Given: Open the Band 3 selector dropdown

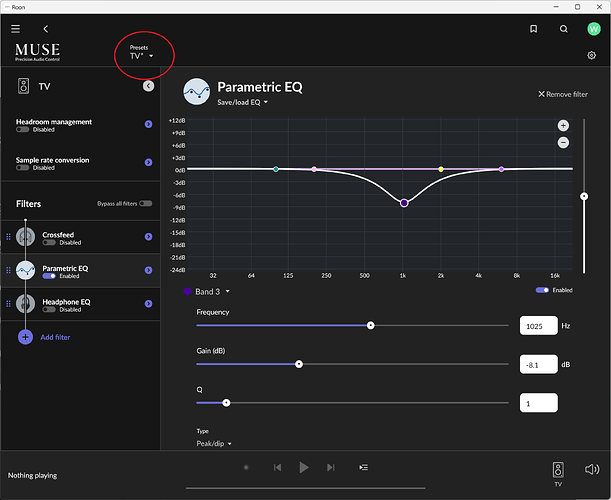Looking at the screenshot, I should [x=212, y=292].
